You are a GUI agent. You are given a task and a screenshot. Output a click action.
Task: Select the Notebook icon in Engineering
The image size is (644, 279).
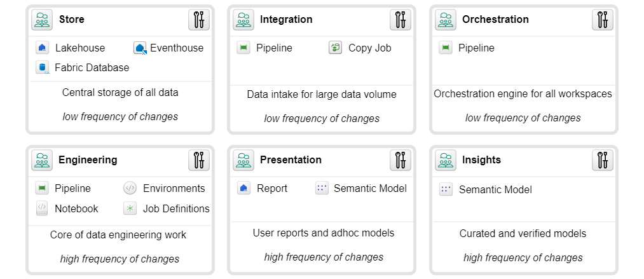point(42,208)
